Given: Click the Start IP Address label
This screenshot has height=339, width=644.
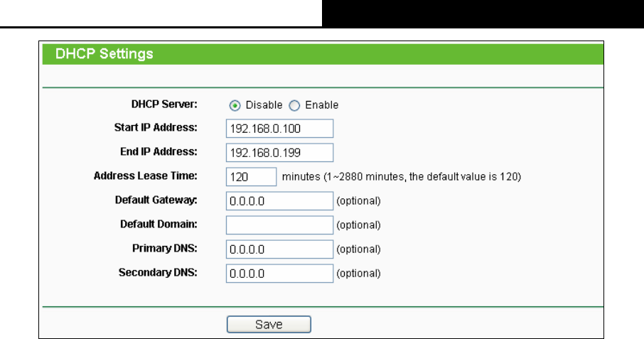Looking at the screenshot, I should 156,128.
